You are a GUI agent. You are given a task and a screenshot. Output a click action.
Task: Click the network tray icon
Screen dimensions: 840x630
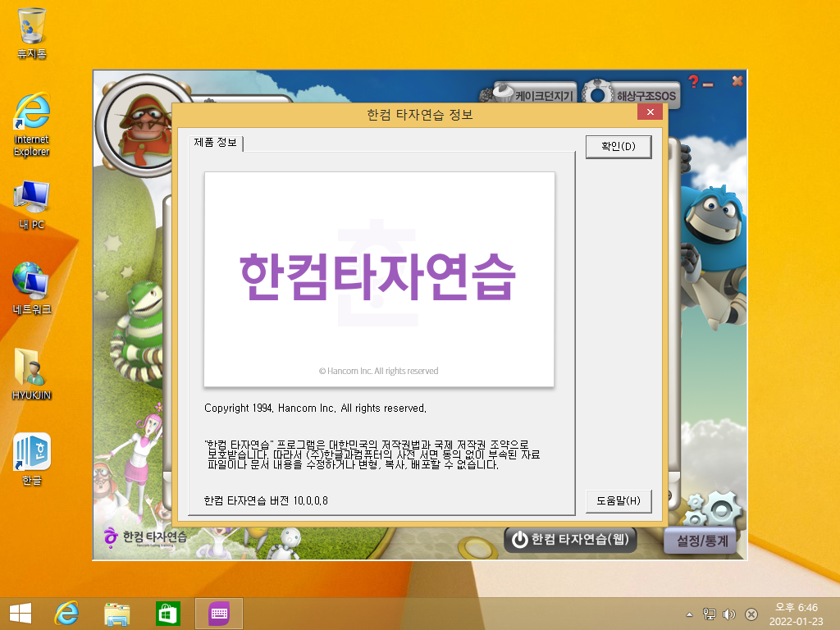click(x=709, y=614)
